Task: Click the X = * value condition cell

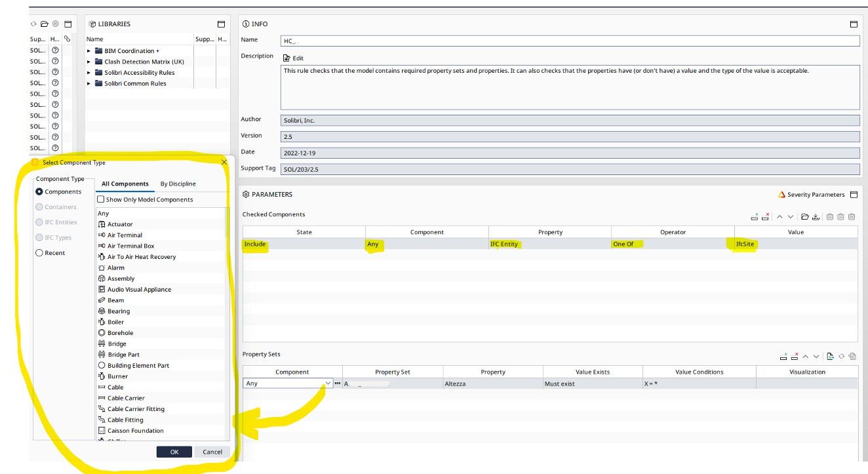Action: click(699, 384)
